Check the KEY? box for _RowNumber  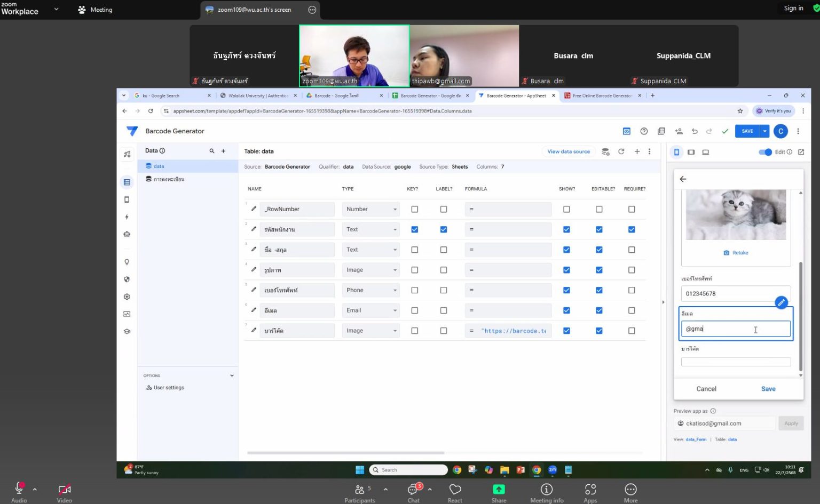click(x=415, y=210)
